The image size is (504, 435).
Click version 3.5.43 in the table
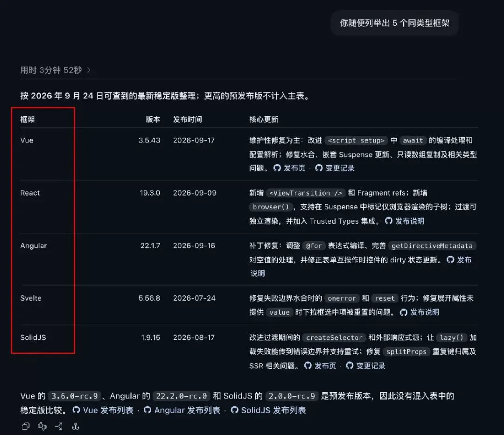pyautogui.click(x=149, y=140)
